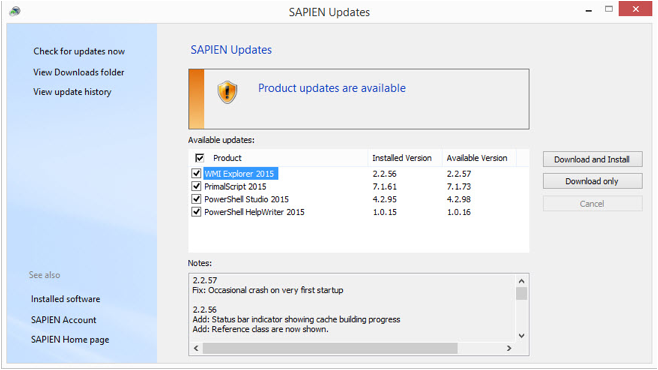Visit the SAPIEN Home page link
Screen dimensions: 658x370
point(70,339)
